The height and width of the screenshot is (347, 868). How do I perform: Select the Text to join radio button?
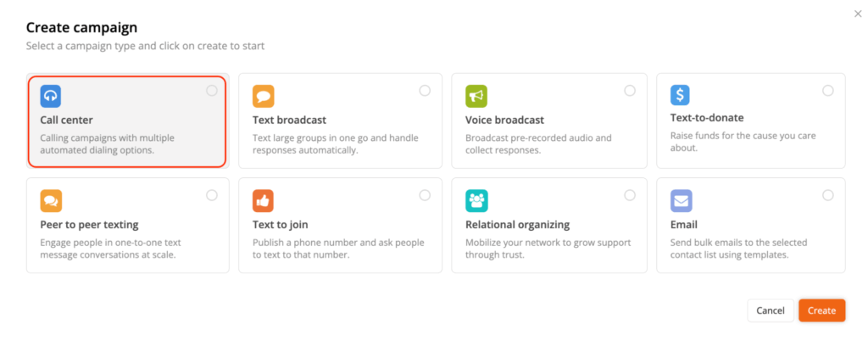tap(425, 195)
